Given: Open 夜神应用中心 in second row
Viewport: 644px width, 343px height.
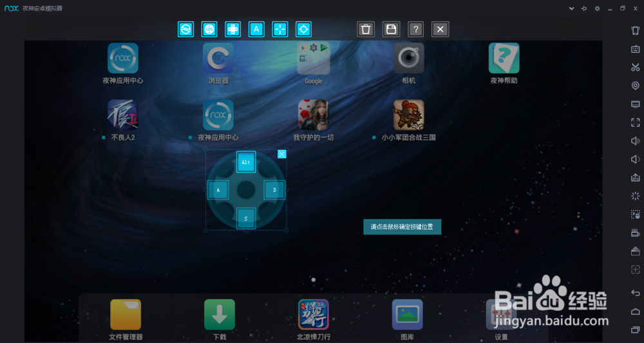Looking at the screenshot, I should pyautogui.click(x=218, y=120).
